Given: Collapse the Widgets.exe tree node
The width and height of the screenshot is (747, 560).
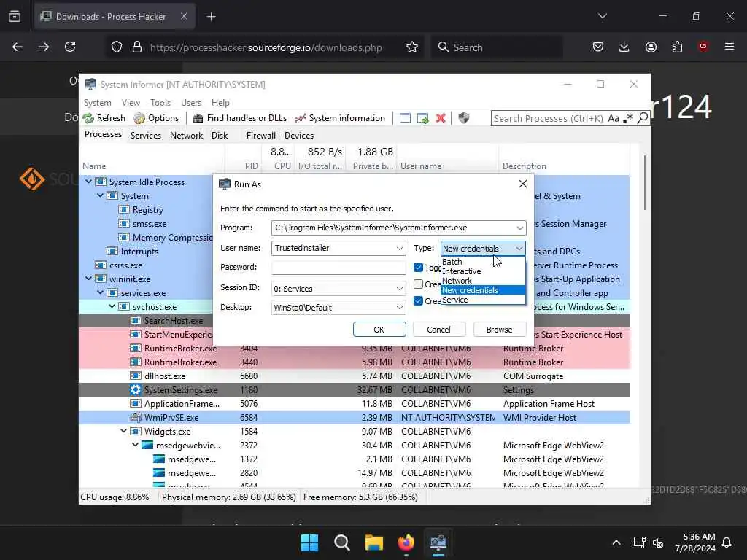Looking at the screenshot, I should coord(124,431).
